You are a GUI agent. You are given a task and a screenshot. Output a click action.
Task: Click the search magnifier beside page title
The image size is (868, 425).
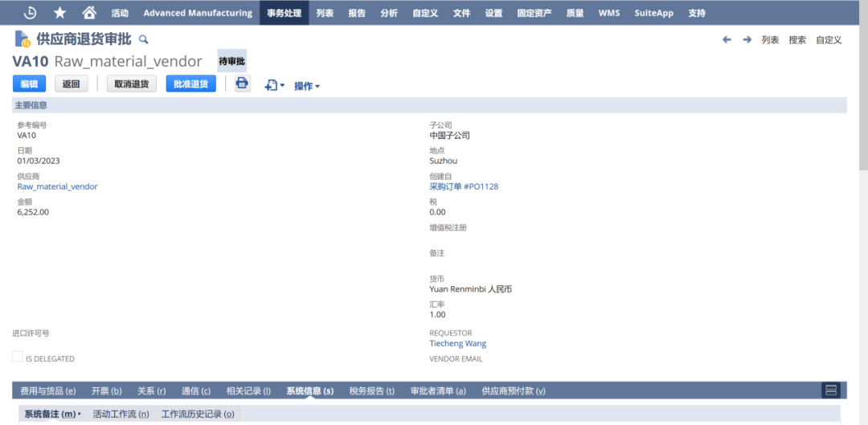pyautogui.click(x=143, y=39)
